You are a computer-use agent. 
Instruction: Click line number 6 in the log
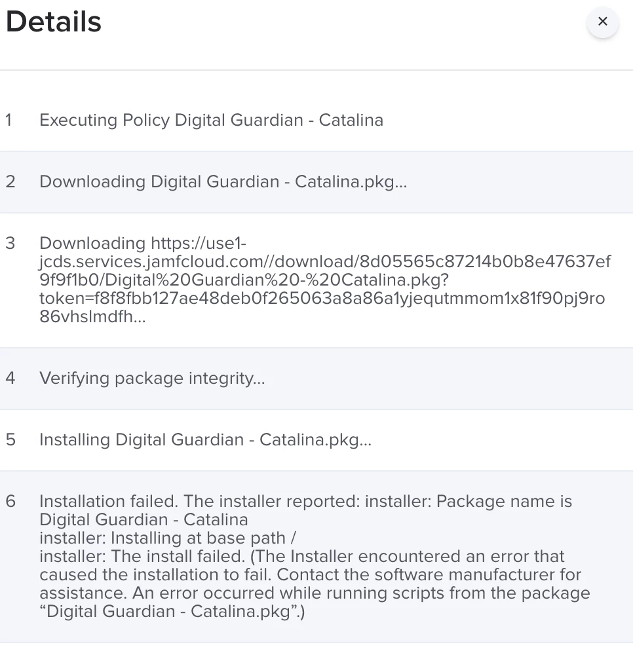pyautogui.click(x=10, y=502)
